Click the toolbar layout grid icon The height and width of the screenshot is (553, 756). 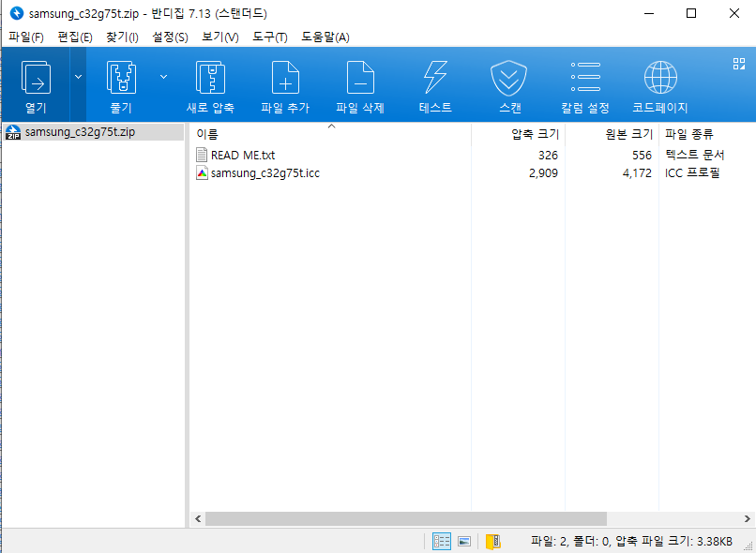coord(738,64)
